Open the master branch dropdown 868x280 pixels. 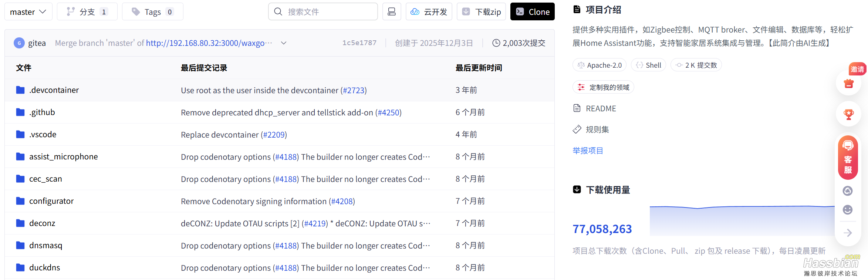pos(28,12)
